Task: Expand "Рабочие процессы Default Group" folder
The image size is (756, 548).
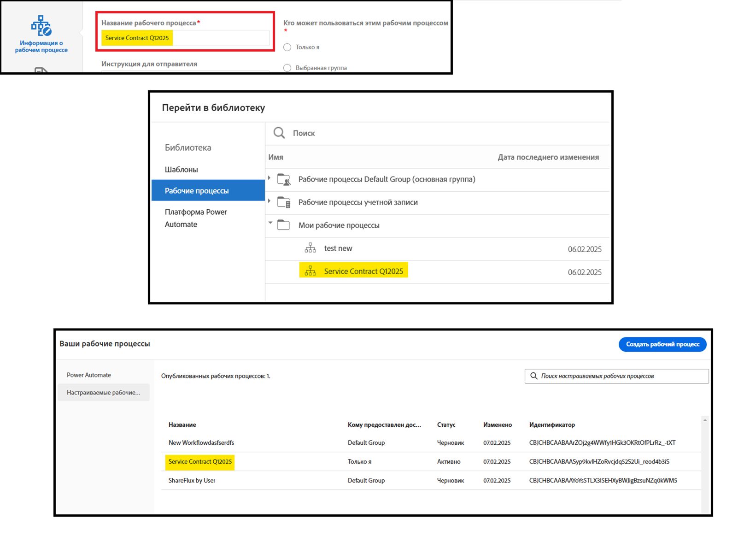Action: pos(270,178)
